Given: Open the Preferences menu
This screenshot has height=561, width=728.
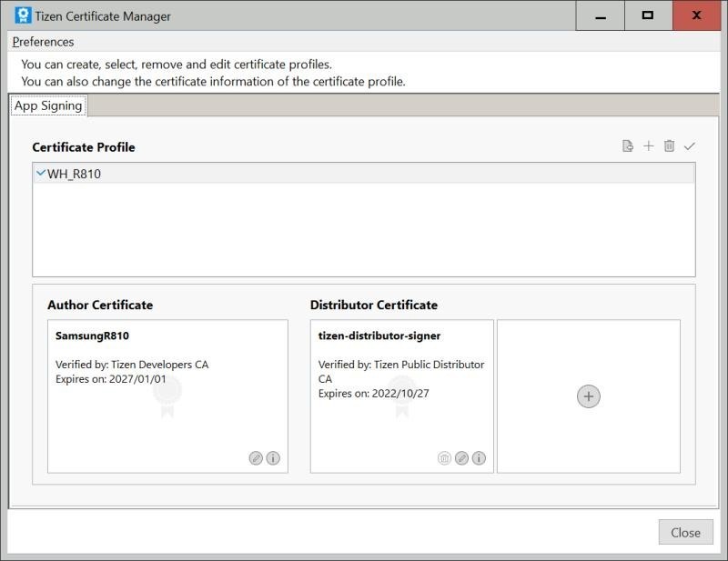Looking at the screenshot, I should click(43, 42).
